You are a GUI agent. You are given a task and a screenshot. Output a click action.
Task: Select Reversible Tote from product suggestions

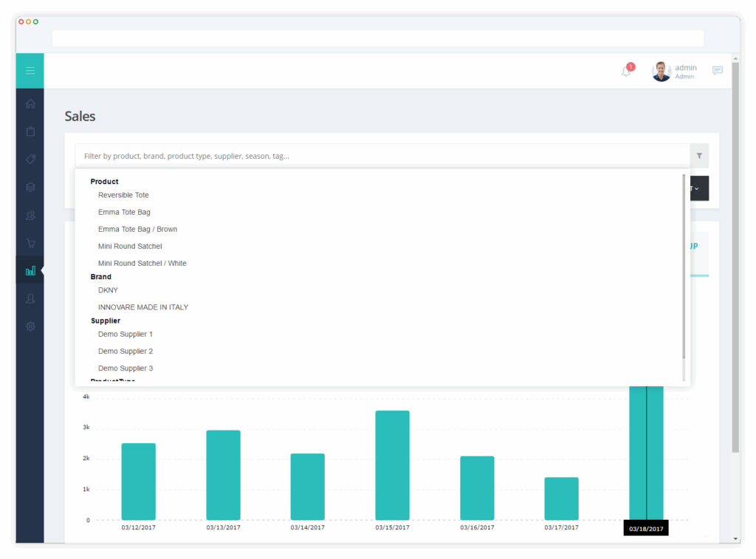[123, 195]
